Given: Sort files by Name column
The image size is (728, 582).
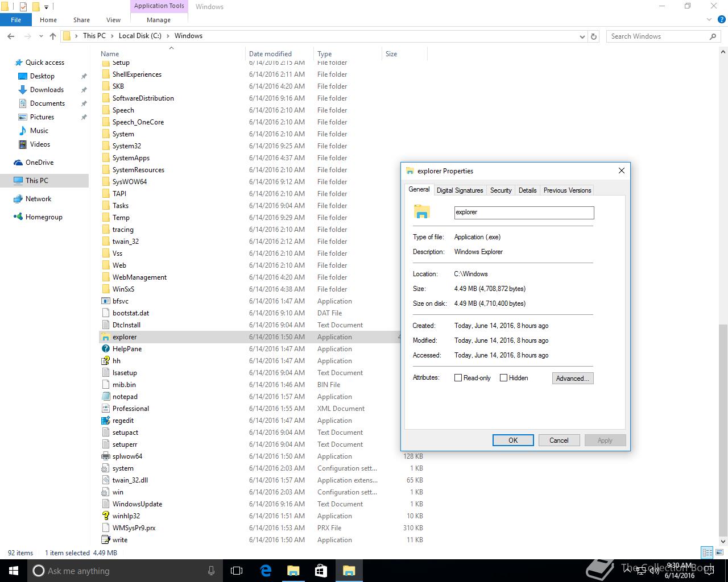Looking at the screenshot, I should (171, 54).
